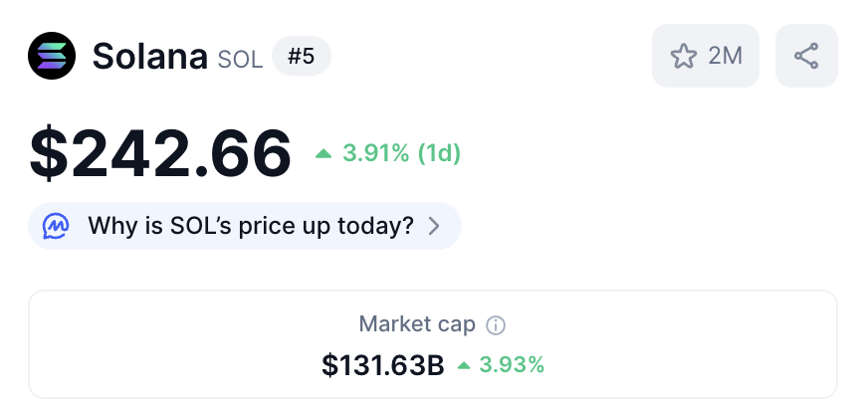Add Solana to watchlist with the star icon

pos(683,56)
